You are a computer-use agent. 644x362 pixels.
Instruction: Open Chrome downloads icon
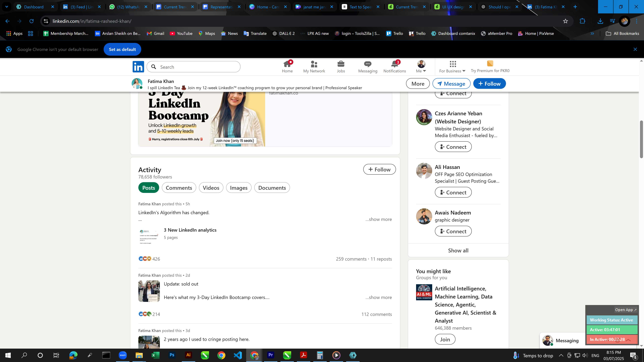[600, 21]
